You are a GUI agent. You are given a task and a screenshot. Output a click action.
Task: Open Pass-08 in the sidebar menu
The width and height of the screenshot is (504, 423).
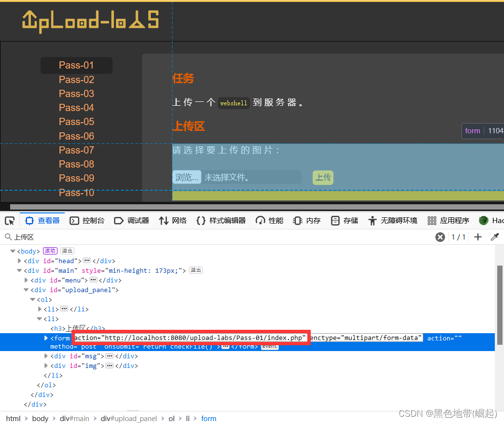(76, 164)
